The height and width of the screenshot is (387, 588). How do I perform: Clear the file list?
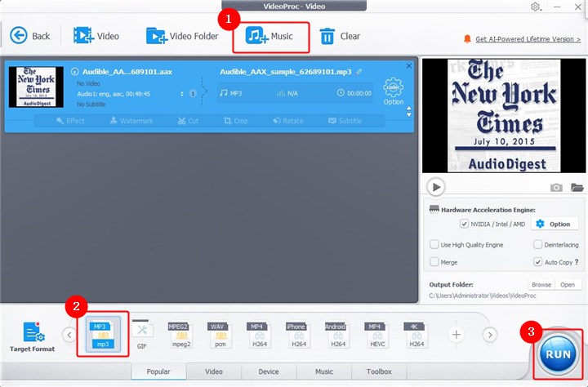pyautogui.click(x=340, y=36)
